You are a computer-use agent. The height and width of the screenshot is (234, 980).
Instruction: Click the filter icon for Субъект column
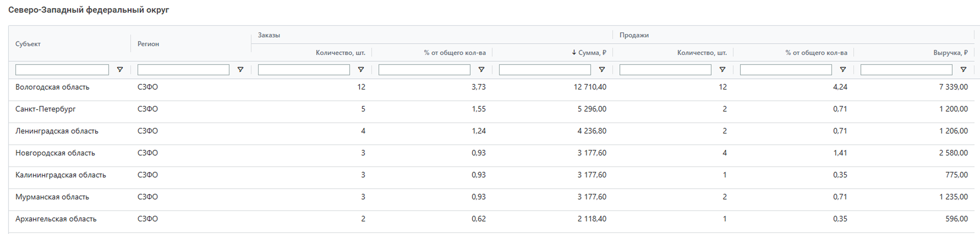pyautogui.click(x=120, y=69)
